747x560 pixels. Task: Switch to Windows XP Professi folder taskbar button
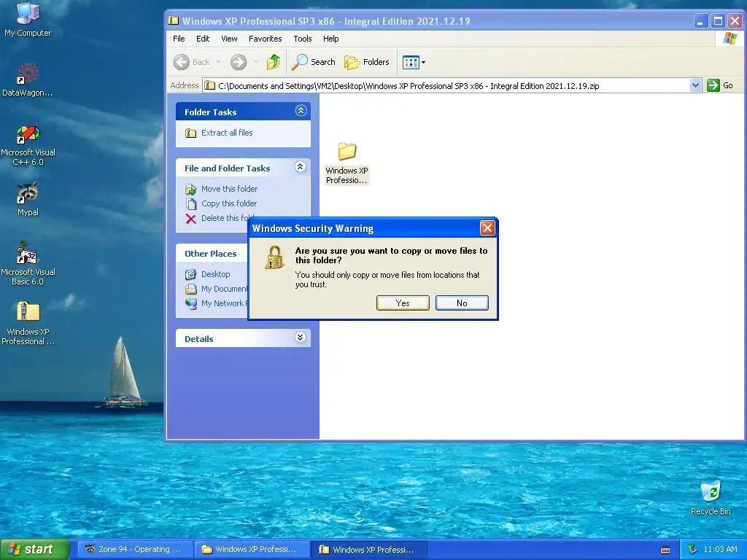[x=251, y=549]
